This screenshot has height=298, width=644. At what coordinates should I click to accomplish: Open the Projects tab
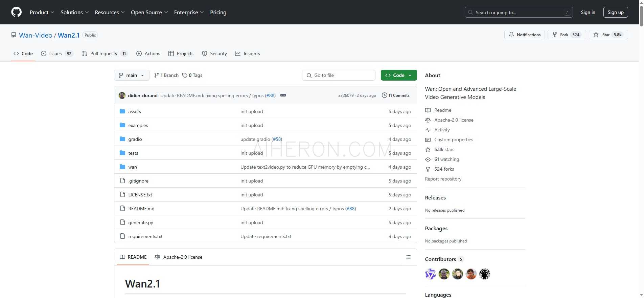(181, 54)
